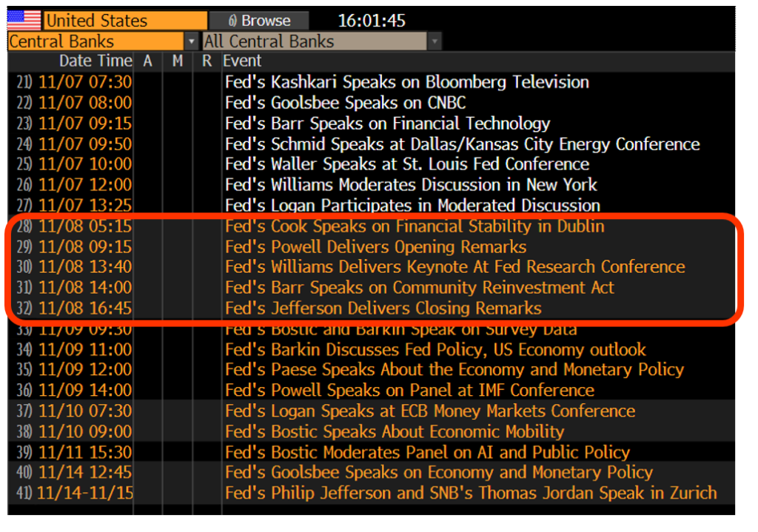Click the United States flag icon
This screenshot has width=758, height=532.
coord(24,20)
